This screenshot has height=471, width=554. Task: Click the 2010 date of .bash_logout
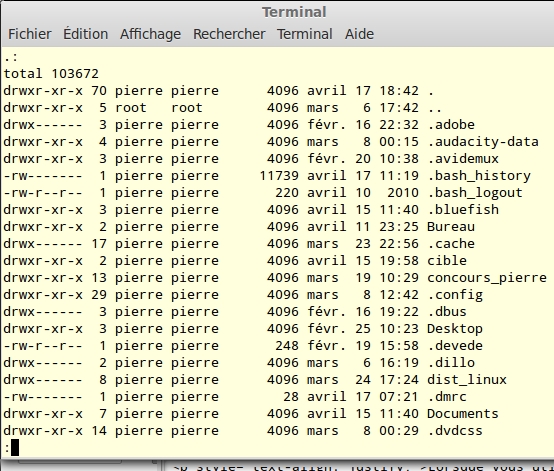click(x=403, y=193)
